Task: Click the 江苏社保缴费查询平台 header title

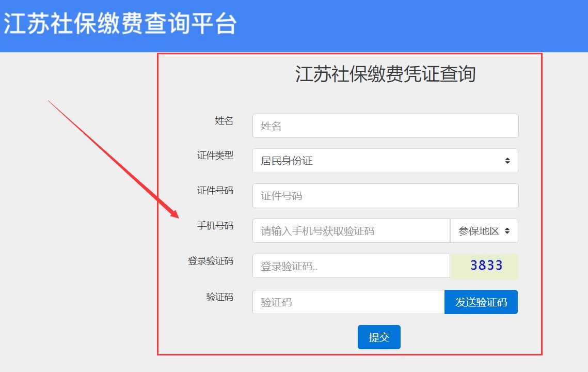Action: 120,24
